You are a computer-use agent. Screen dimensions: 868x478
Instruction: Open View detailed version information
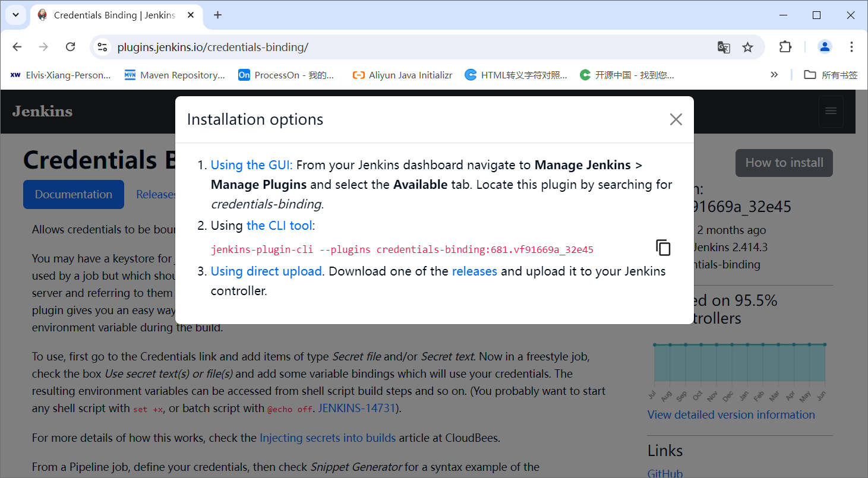(x=731, y=414)
